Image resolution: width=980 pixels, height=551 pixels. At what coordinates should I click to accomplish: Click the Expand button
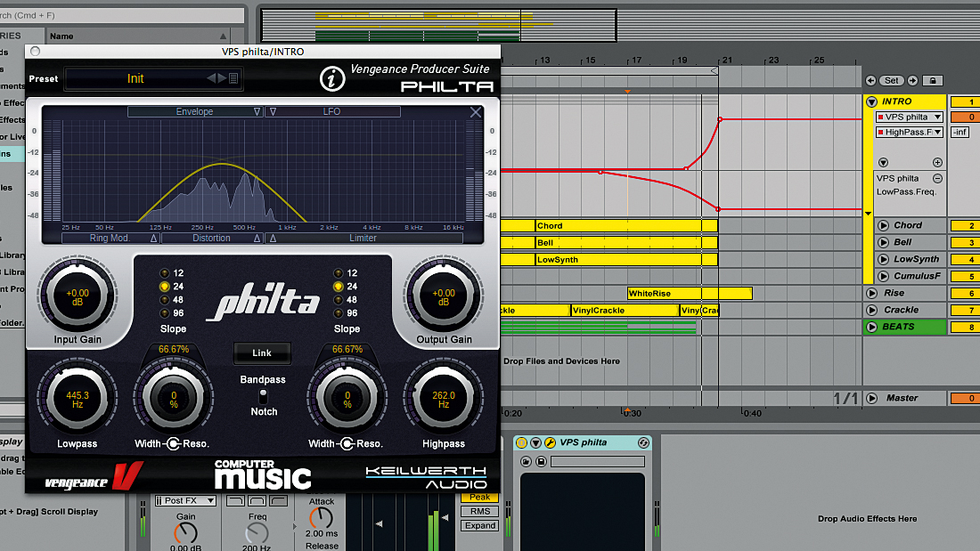click(480, 525)
